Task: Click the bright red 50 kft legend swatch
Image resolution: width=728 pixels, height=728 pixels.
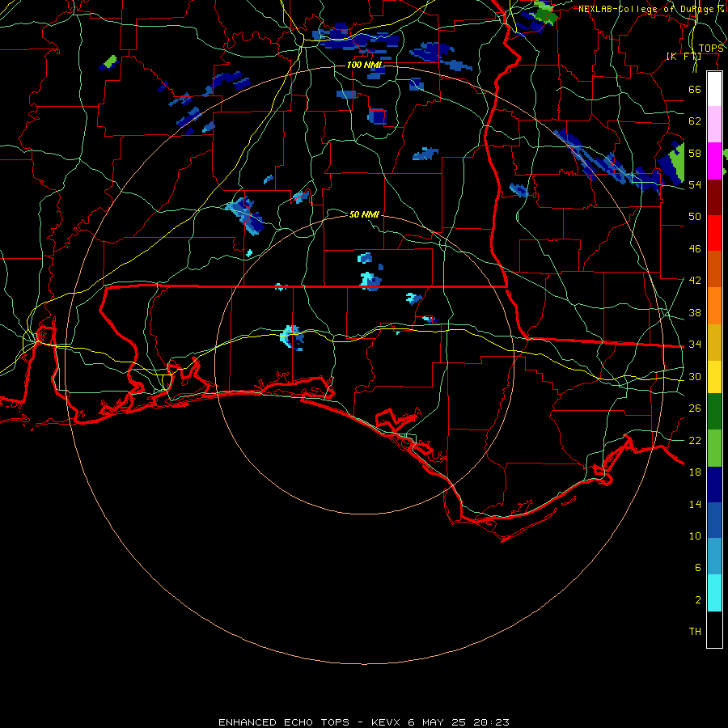Action: pos(714,233)
